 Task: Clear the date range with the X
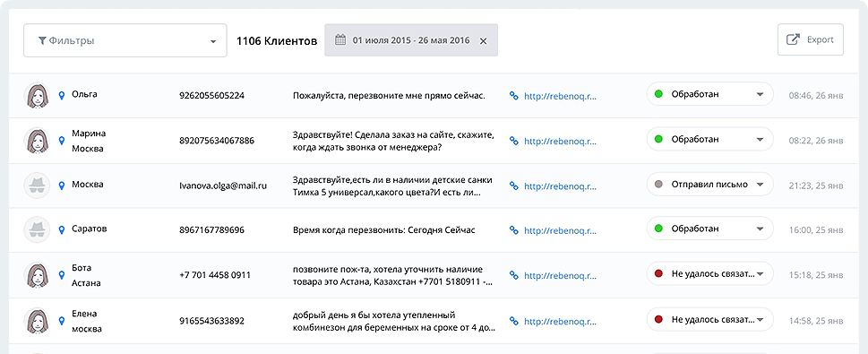click(x=483, y=40)
